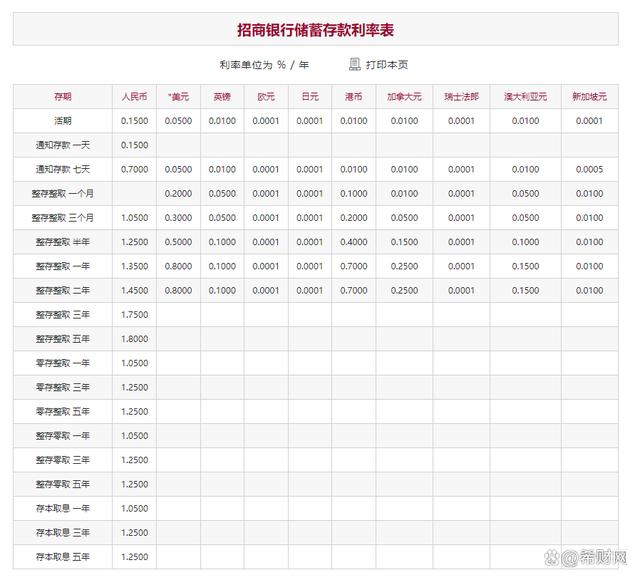Select 整存整取 三个月 美元 rate 0.3000
This screenshot has height=580, width=640.
[178, 218]
